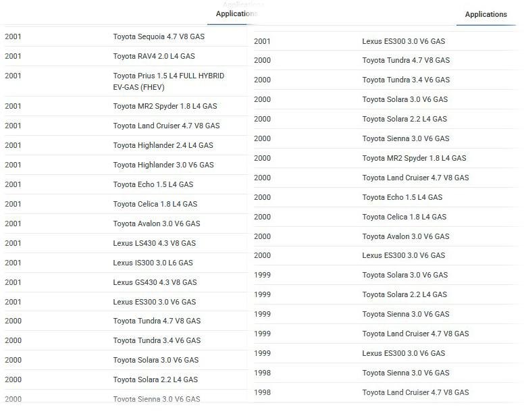
Task: Click the Toyota Prius 1.5 L4 Full Hybrid row
Action: (x=126, y=81)
